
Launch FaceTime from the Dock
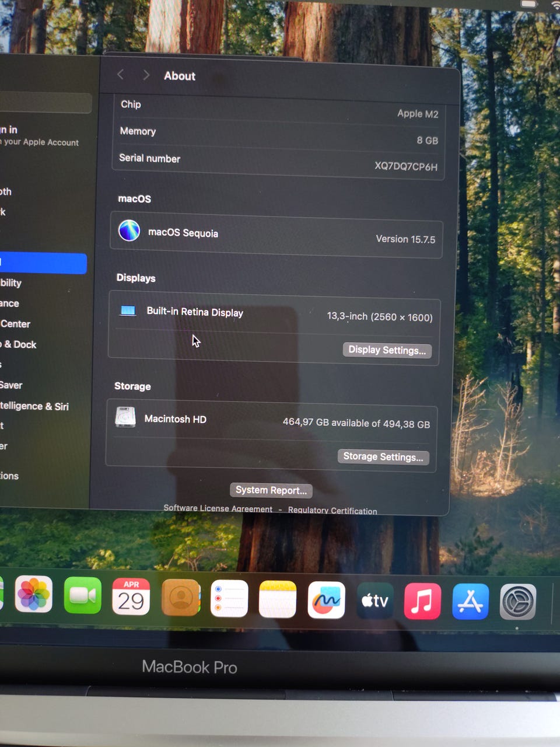pyautogui.click(x=82, y=595)
